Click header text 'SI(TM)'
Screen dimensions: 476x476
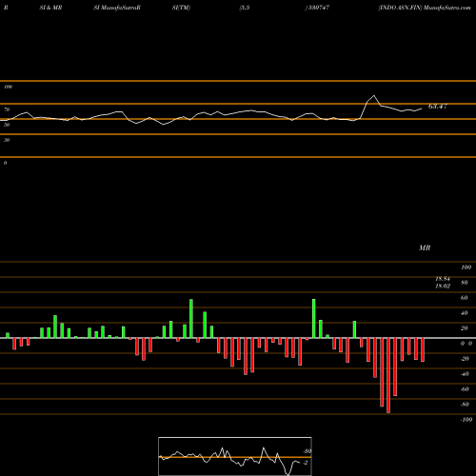(181, 8)
